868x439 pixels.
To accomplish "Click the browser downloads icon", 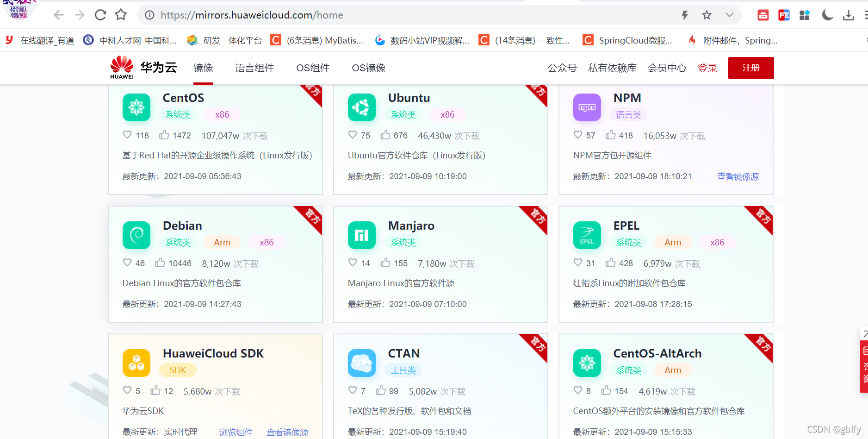I will pyautogui.click(x=848, y=15).
